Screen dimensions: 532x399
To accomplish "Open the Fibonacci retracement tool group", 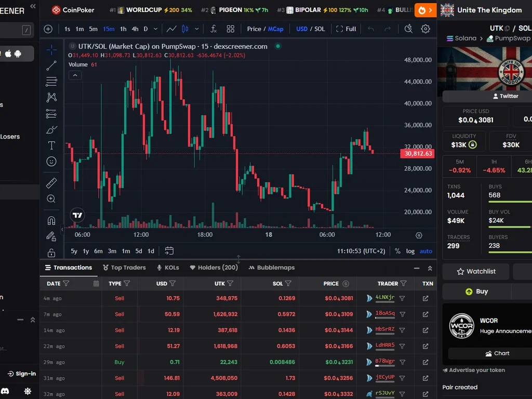I will [51, 82].
